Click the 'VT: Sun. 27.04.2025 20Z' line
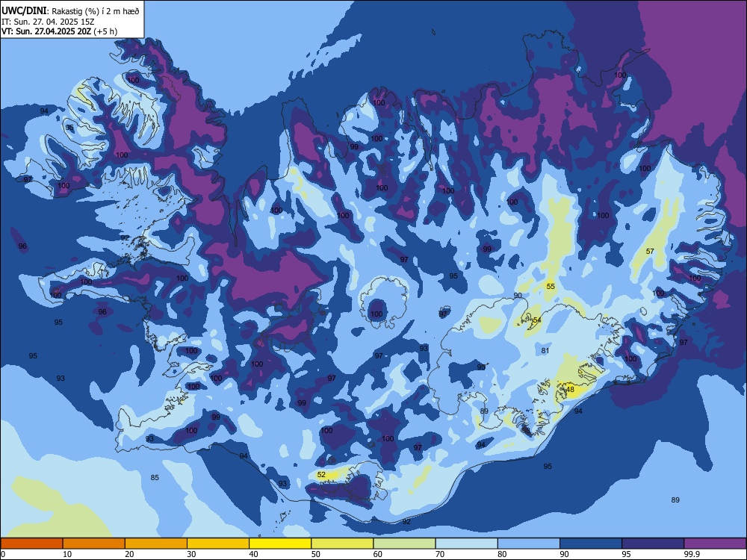747x560 pixels. tap(59, 31)
